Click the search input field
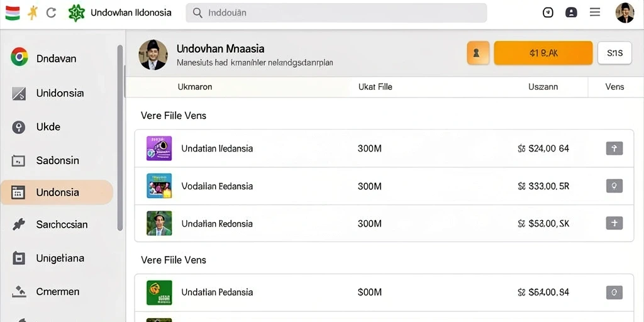This screenshot has height=322, width=644. click(x=336, y=13)
